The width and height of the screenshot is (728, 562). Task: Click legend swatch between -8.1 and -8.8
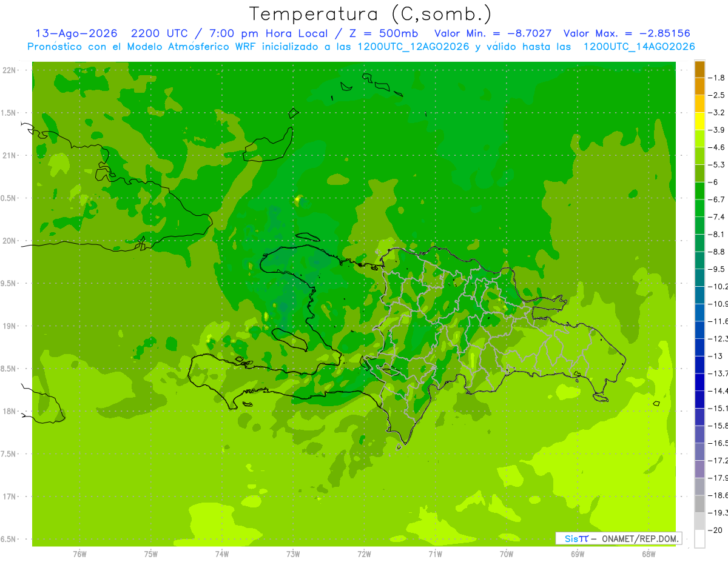click(x=699, y=243)
